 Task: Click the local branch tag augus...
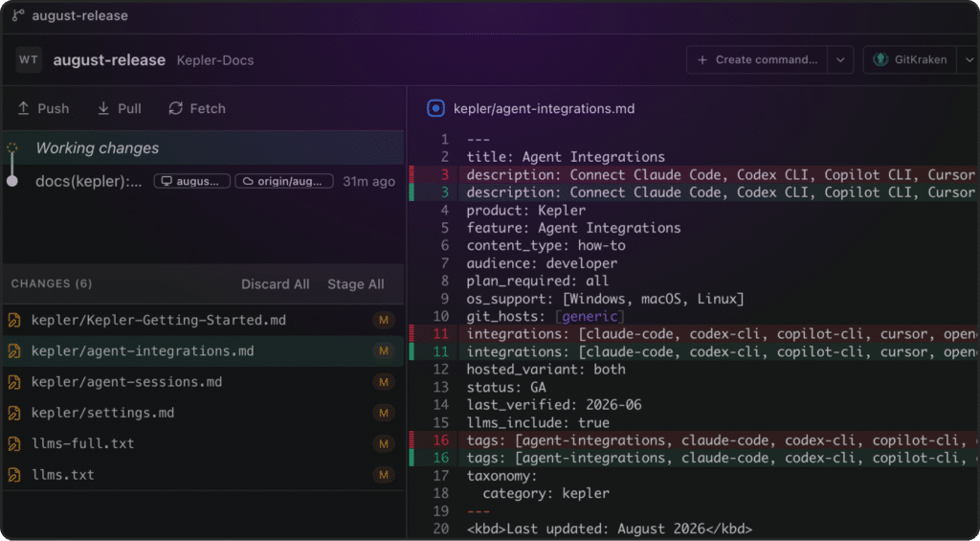pos(192,181)
